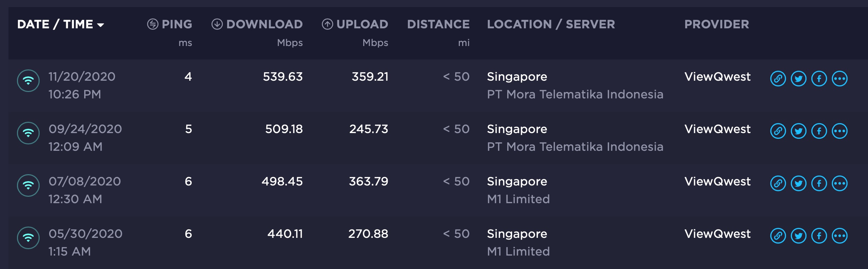
Task: Open more options for 09/24/2020 result
Action: (x=839, y=131)
